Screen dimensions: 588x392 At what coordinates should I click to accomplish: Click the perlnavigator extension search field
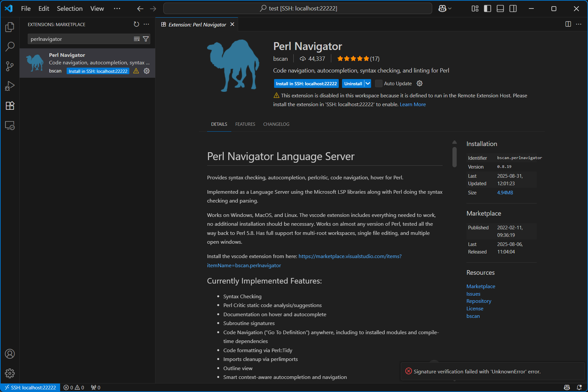point(80,39)
